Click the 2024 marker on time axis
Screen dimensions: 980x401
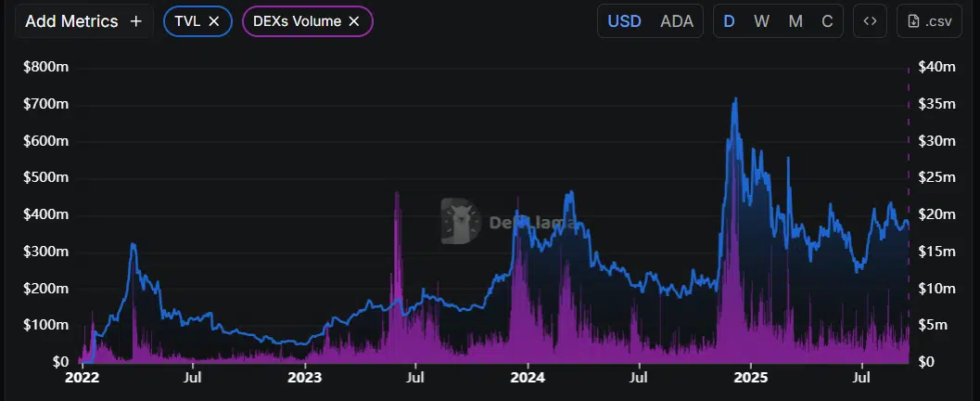[528, 378]
